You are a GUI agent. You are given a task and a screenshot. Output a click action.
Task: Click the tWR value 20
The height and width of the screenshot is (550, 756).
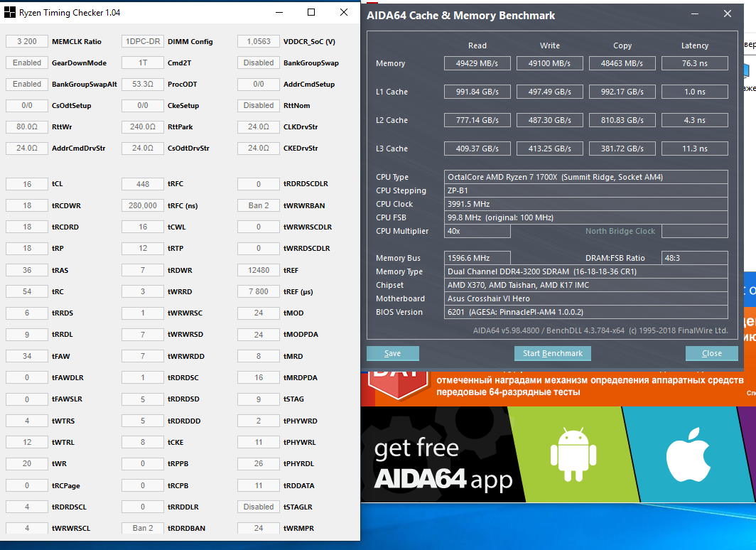27,463
